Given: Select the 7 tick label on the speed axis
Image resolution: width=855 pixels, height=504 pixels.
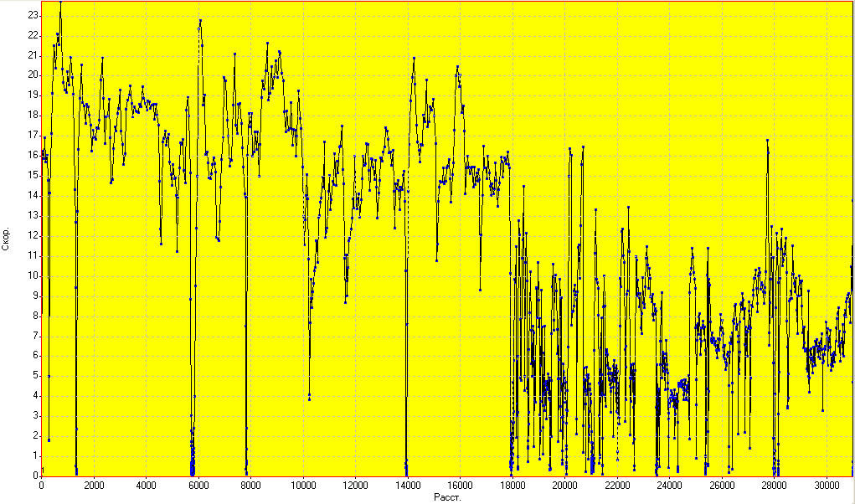Looking at the screenshot, I should (36, 336).
